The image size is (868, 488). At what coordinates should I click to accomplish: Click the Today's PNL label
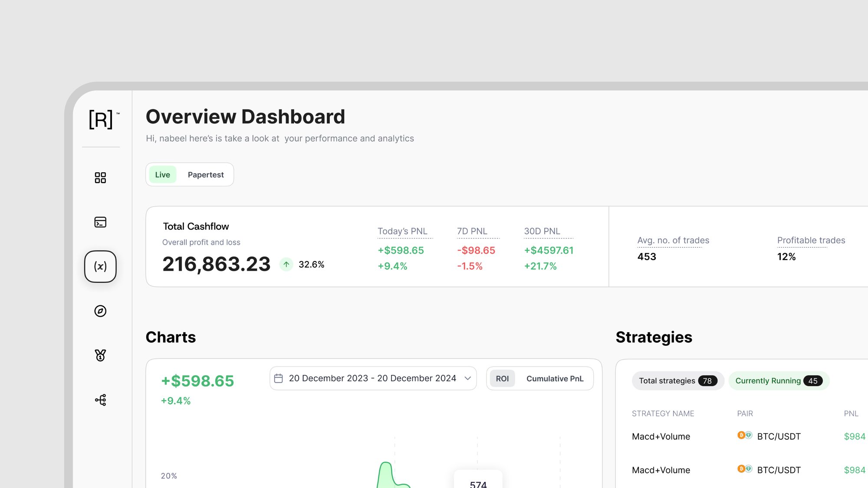(x=402, y=231)
